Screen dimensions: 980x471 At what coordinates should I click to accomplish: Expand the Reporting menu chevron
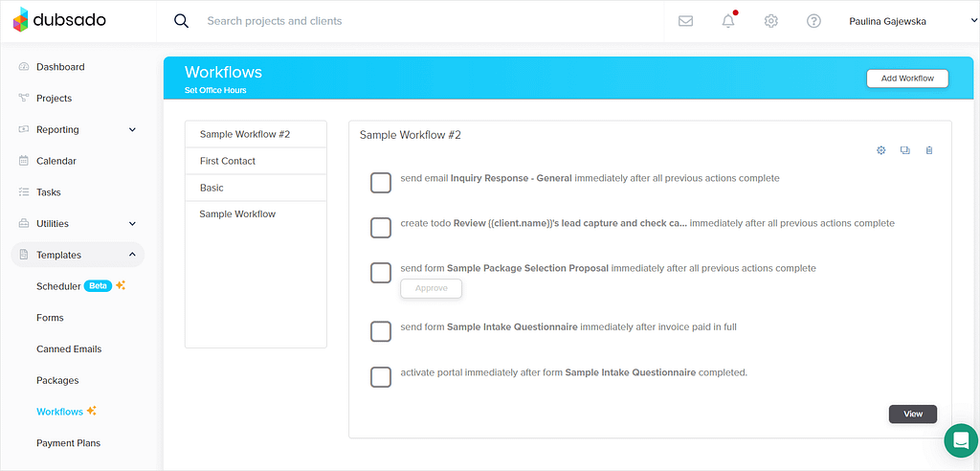tap(132, 129)
